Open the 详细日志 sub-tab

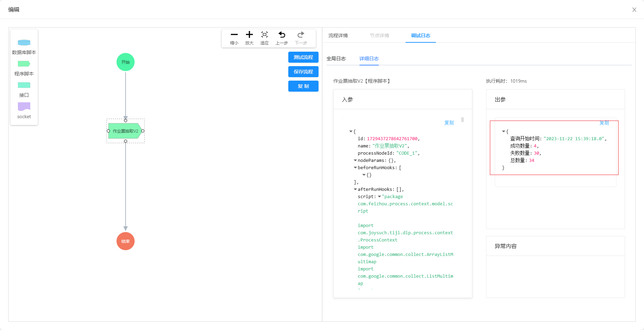click(369, 59)
